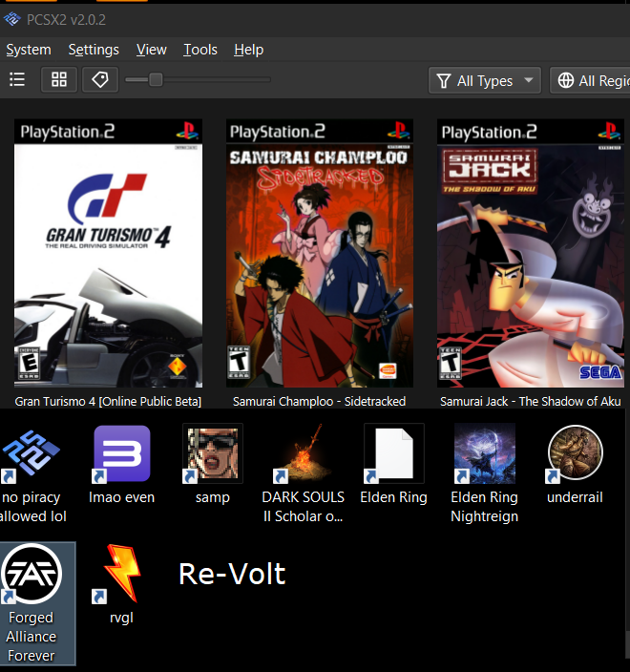Open the All Types filter dropdown

pos(485,80)
